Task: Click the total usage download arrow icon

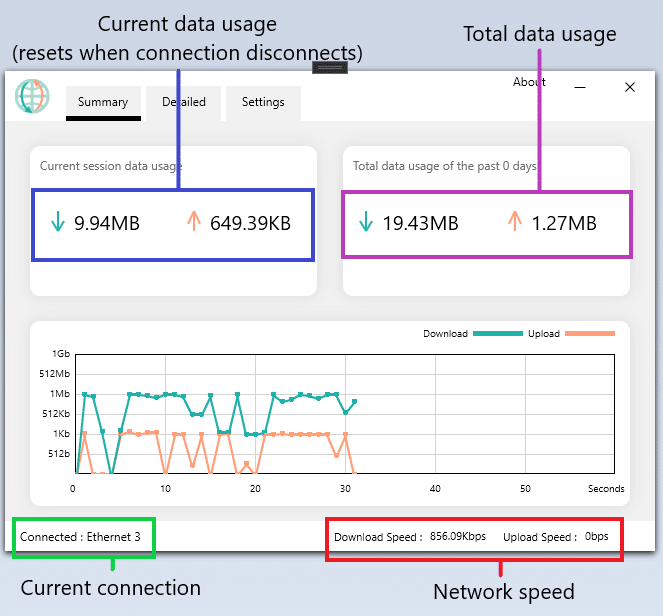Action: (x=365, y=223)
